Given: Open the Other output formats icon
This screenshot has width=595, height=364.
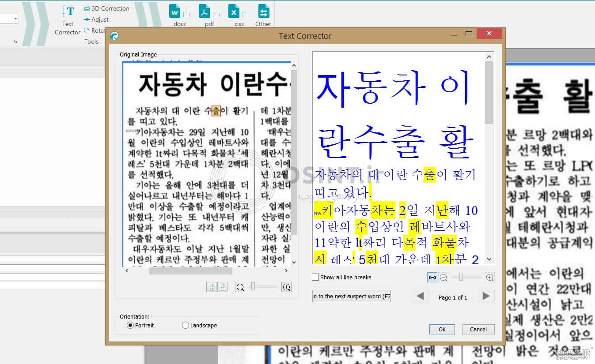Looking at the screenshot, I should click(x=263, y=12).
